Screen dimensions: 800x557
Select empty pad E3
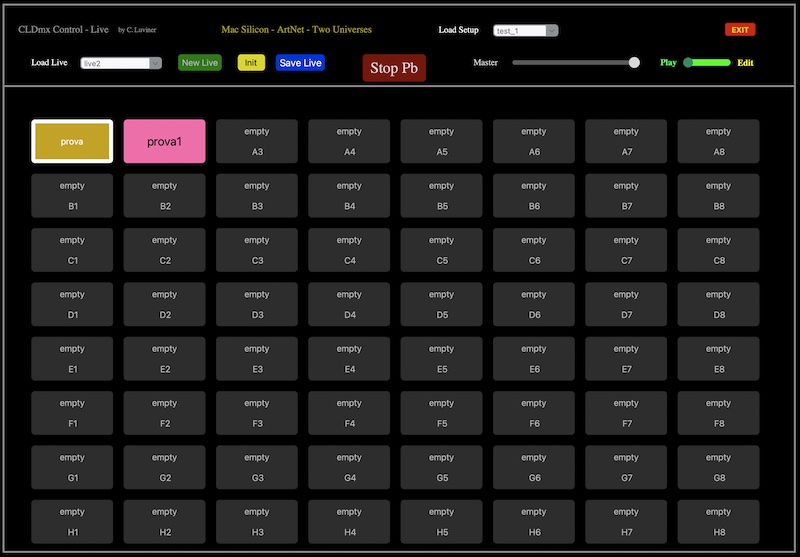pyautogui.click(x=257, y=359)
